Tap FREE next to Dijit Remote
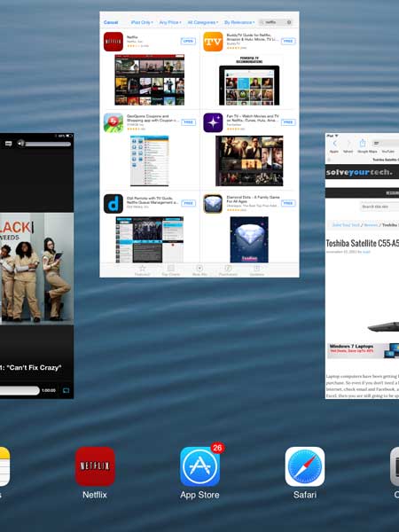Image resolution: width=399 pixels, height=532 pixels. (188, 203)
